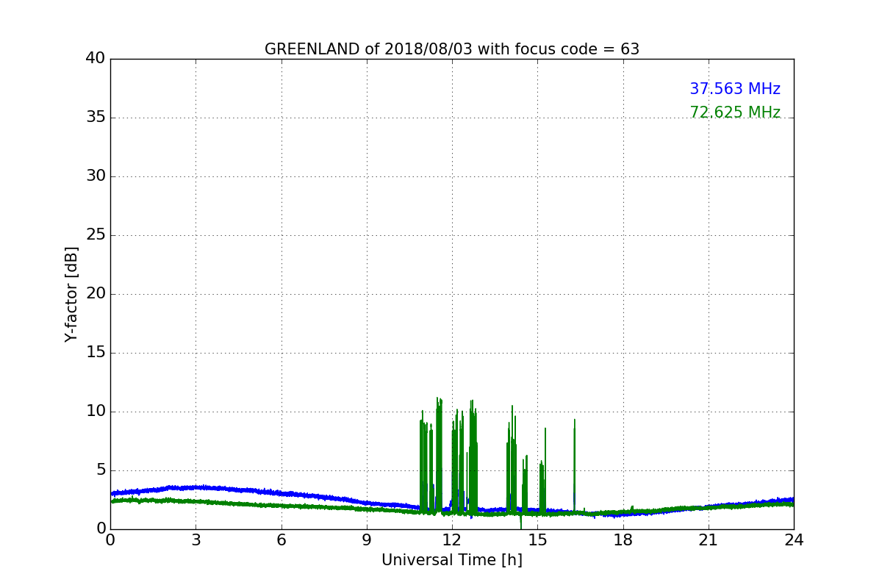Click y-axis tick label 20
The width and height of the screenshot is (882, 588).
(x=96, y=294)
